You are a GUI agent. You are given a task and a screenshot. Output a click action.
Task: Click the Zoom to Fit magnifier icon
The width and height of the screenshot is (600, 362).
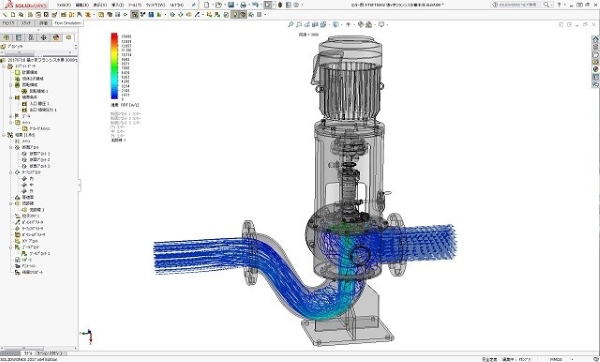[290, 24]
